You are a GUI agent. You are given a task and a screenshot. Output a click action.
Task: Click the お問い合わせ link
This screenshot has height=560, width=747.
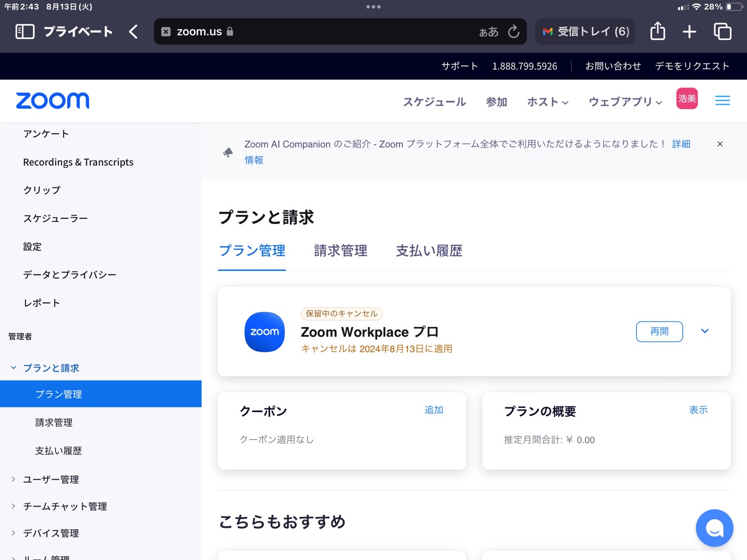(613, 66)
